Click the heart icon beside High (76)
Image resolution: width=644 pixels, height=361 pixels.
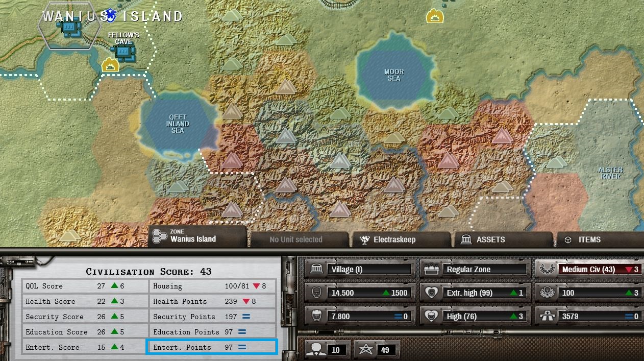coord(431,316)
